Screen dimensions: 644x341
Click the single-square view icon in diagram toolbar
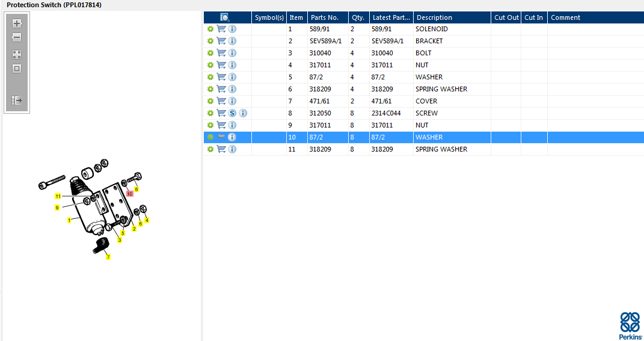point(17,69)
